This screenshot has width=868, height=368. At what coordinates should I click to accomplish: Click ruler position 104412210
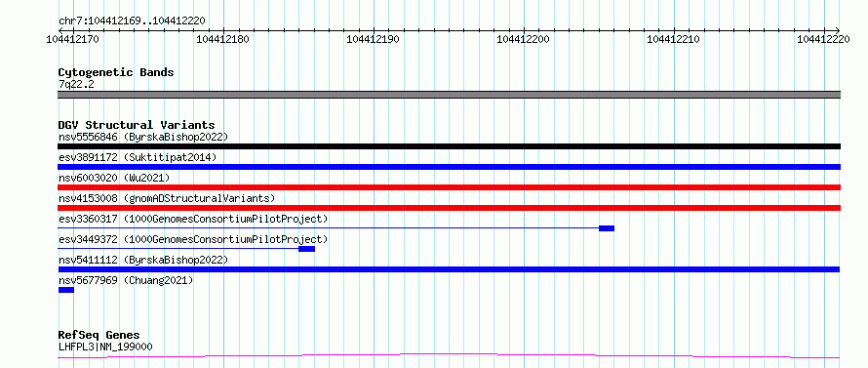tap(674, 39)
